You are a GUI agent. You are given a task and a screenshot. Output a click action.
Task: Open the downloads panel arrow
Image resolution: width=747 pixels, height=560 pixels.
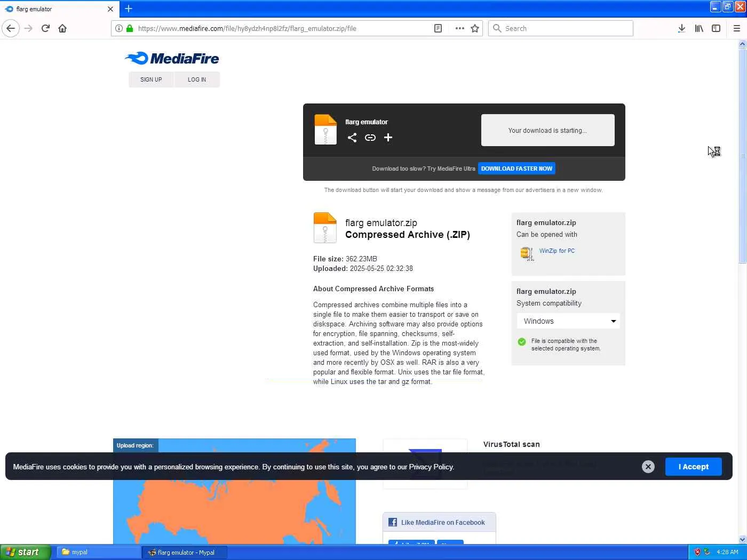point(681,28)
